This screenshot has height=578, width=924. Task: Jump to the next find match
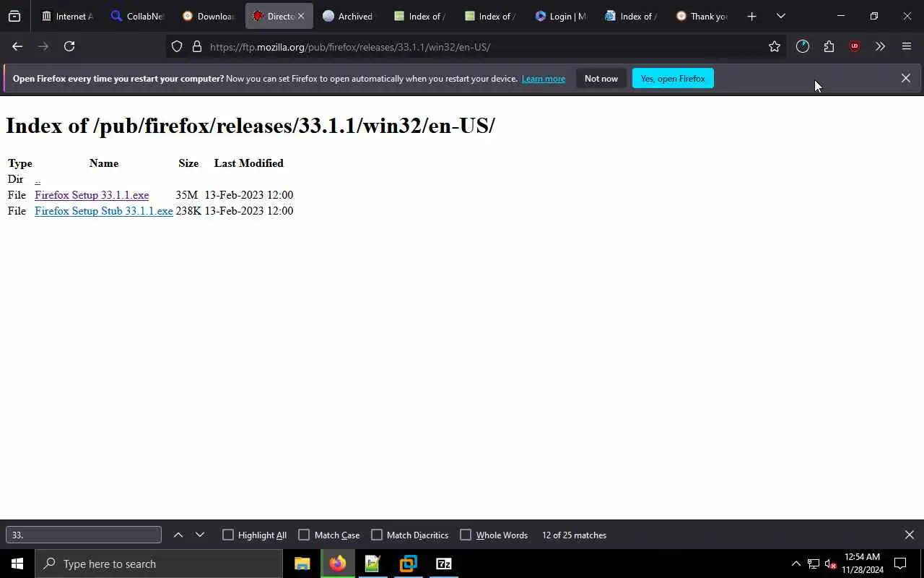(200, 535)
